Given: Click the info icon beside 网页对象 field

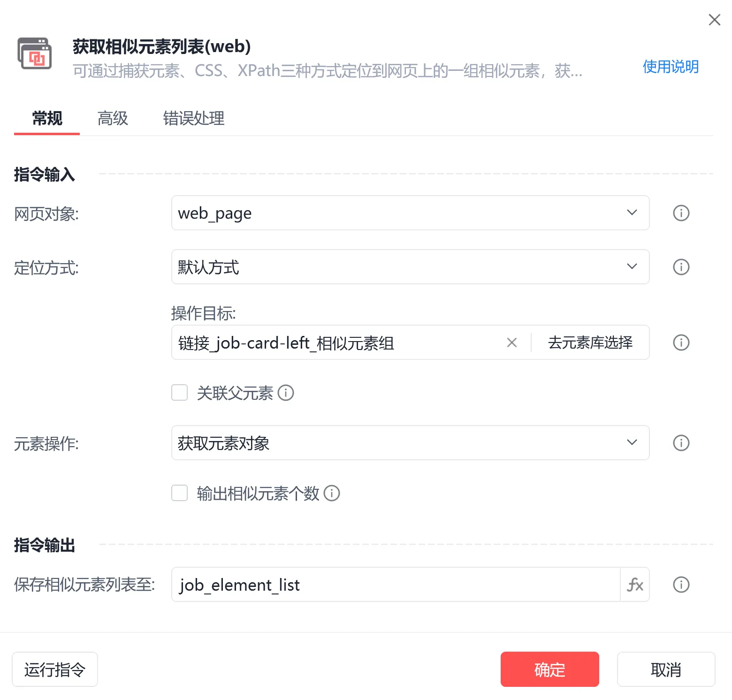Looking at the screenshot, I should (681, 213).
